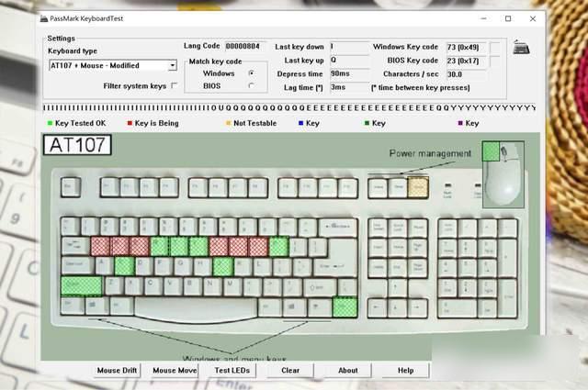Click the up arrow key

(397, 288)
